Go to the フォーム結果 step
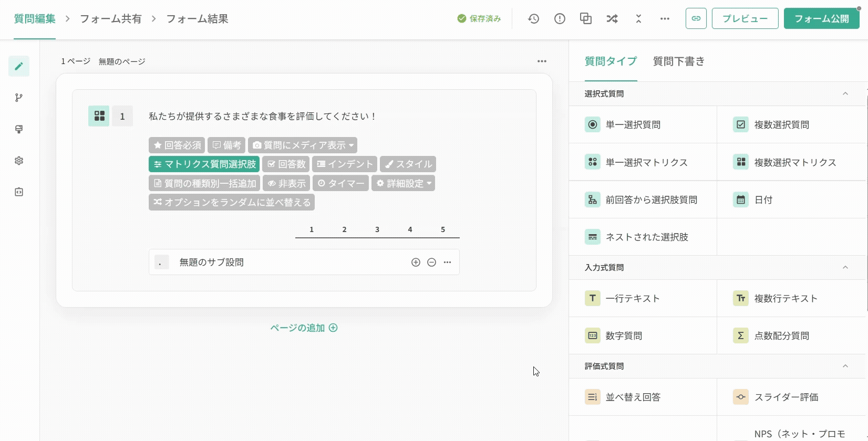The width and height of the screenshot is (868, 441). [197, 19]
